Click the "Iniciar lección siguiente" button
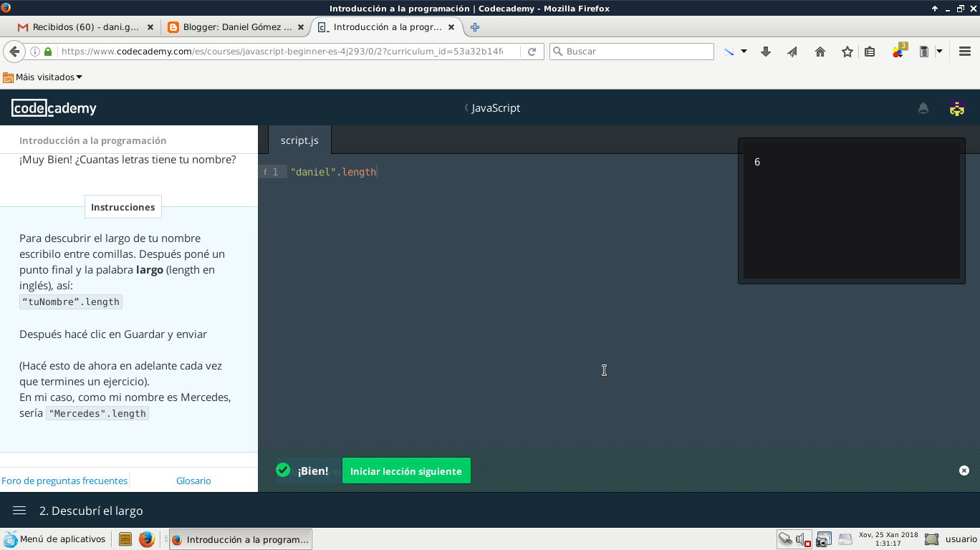Viewport: 980px width, 550px height. click(406, 471)
